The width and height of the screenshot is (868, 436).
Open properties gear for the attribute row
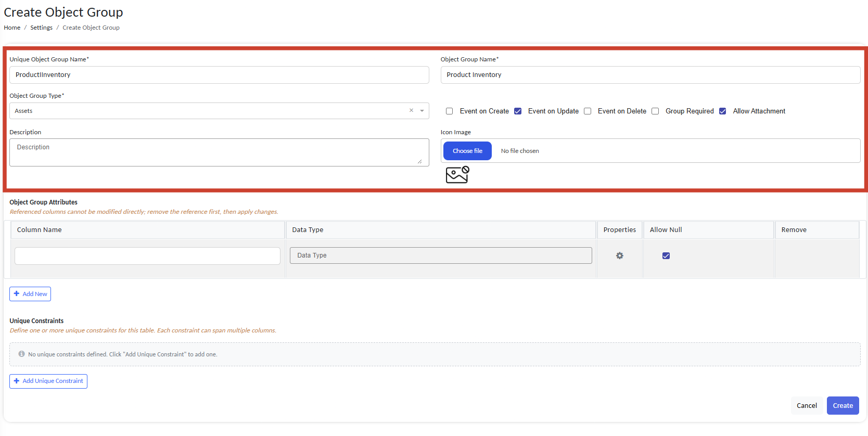coord(619,255)
